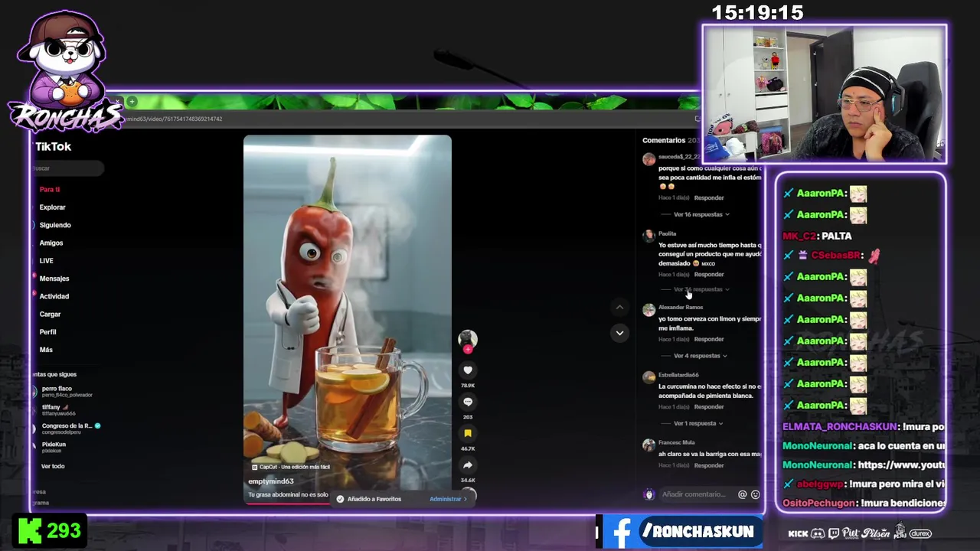Click Paolita's commenter avatar
The image size is (980, 551).
click(x=649, y=236)
